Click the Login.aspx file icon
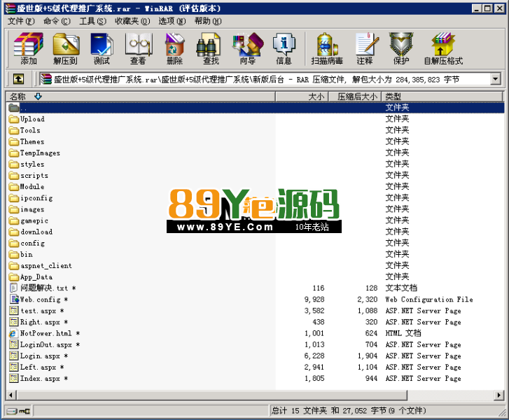The width and height of the screenshot is (509, 420). (x=13, y=356)
